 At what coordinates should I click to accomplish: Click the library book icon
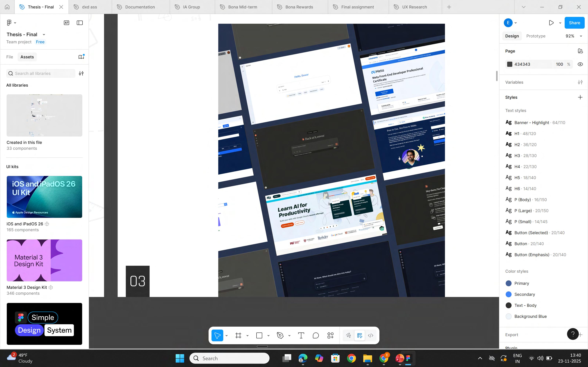point(81,57)
